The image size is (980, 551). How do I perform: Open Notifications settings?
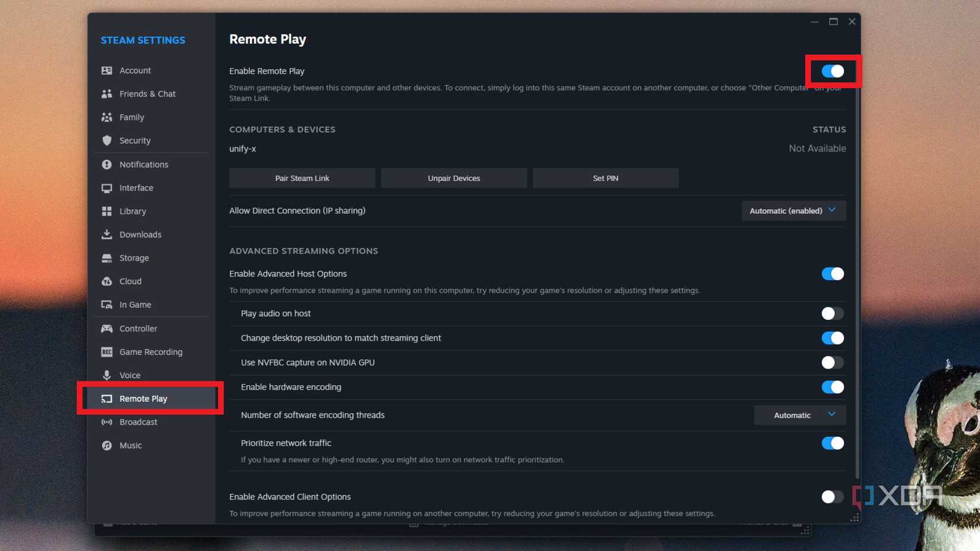pyautogui.click(x=143, y=164)
